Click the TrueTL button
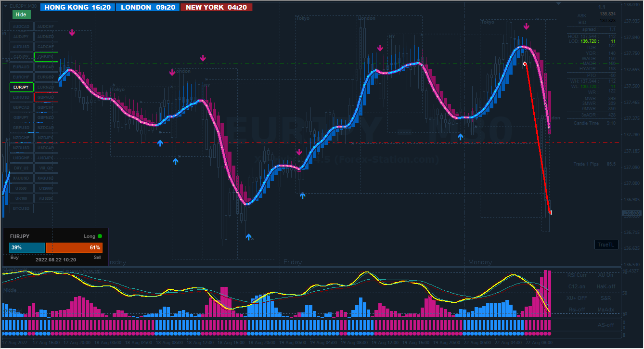 pos(606,245)
